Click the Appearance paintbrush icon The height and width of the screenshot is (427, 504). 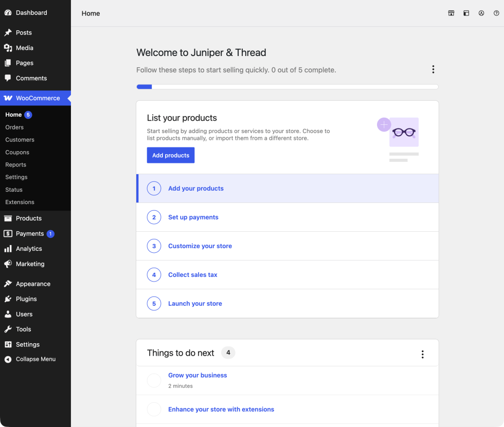pyautogui.click(x=8, y=284)
